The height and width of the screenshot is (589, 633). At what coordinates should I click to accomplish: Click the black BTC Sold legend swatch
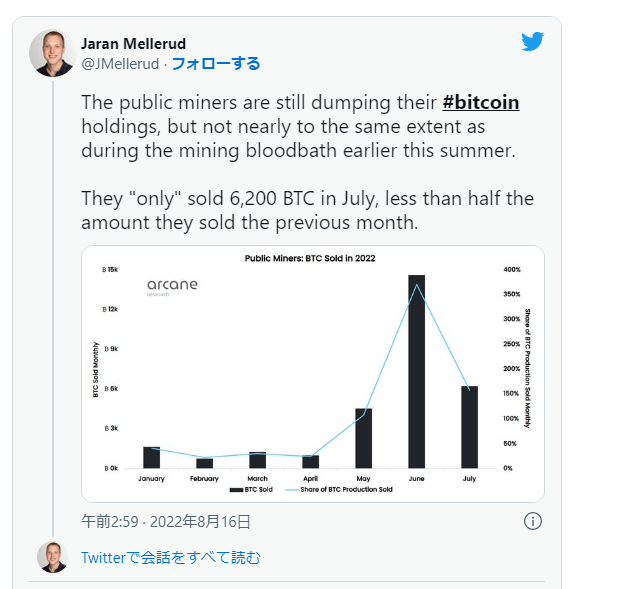click(x=236, y=490)
